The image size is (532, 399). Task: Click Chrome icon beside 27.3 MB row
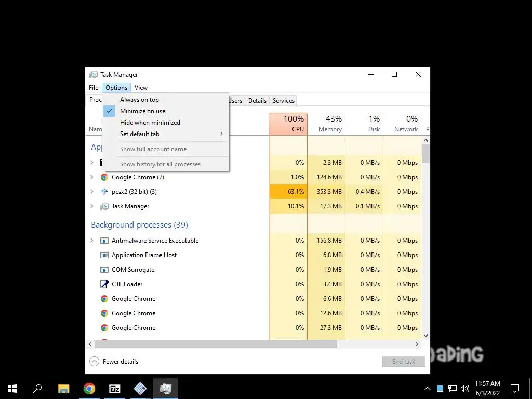point(104,328)
